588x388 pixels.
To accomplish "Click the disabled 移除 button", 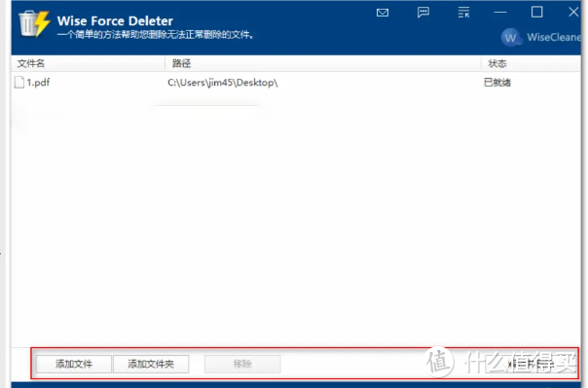I will pyautogui.click(x=242, y=364).
